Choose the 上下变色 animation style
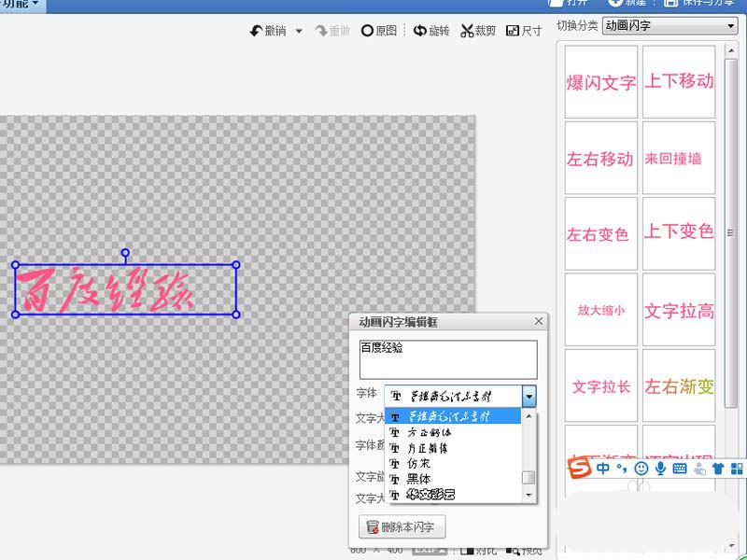 coord(679,234)
